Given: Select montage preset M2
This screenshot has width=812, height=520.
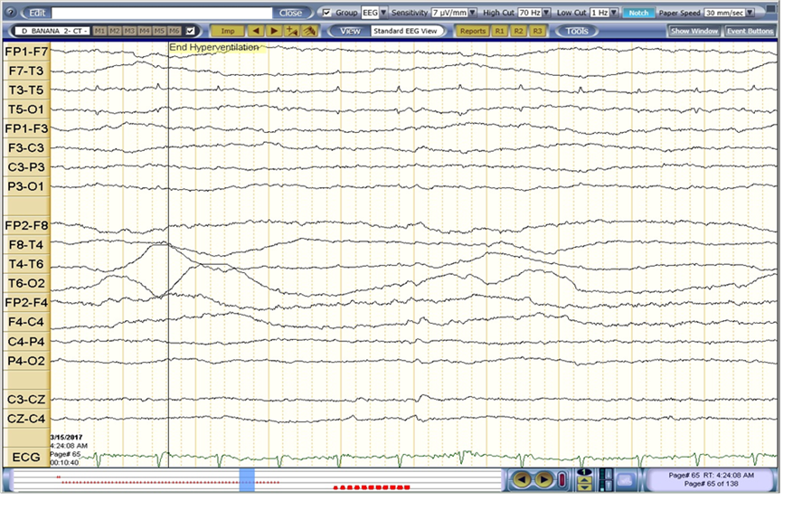Looking at the screenshot, I should pyautogui.click(x=115, y=31).
